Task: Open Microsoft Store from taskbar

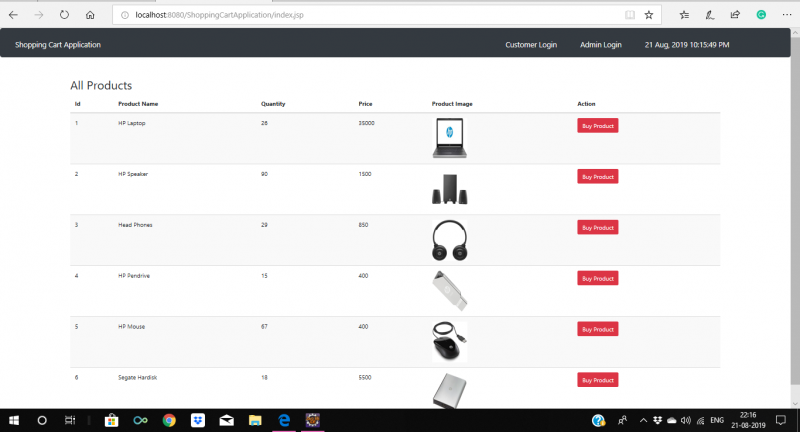Action: click(111, 420)
